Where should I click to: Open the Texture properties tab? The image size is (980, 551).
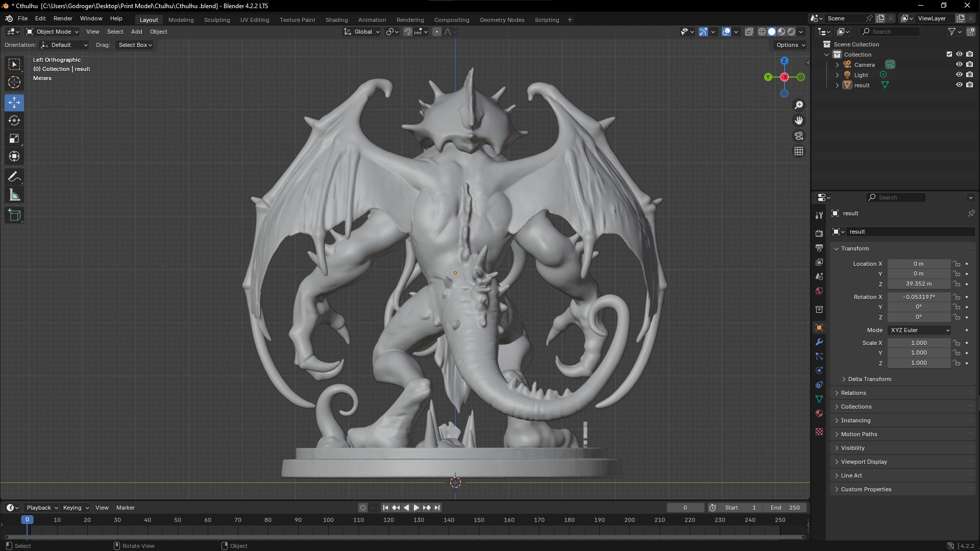[x=819, y=432]
